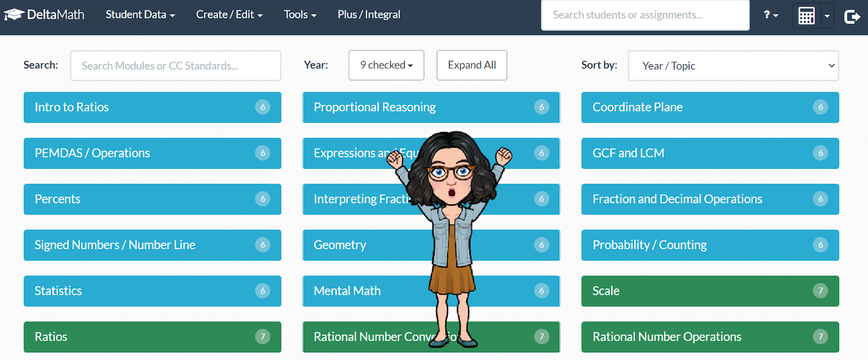Click grade 7 badge on Rational Number Conversion
Viewport: 868px width, 360px height.
click(x=541, y=337)
